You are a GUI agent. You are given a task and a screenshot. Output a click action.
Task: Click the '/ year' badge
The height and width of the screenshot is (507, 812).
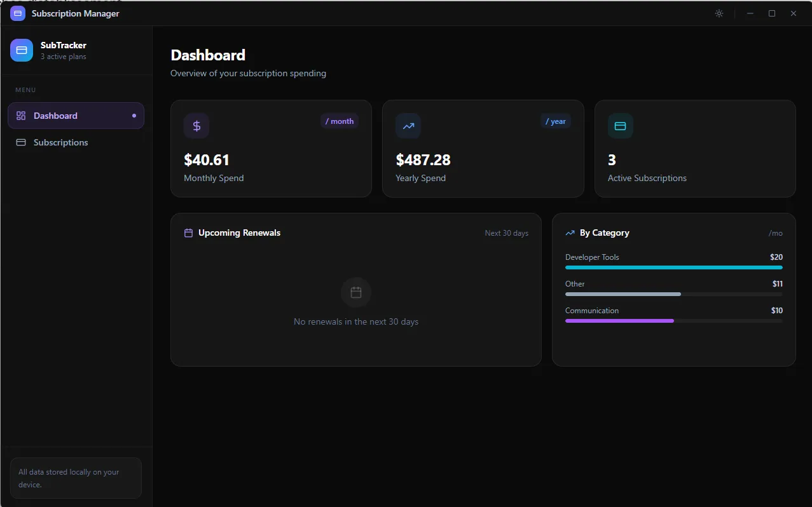[556, 121]
